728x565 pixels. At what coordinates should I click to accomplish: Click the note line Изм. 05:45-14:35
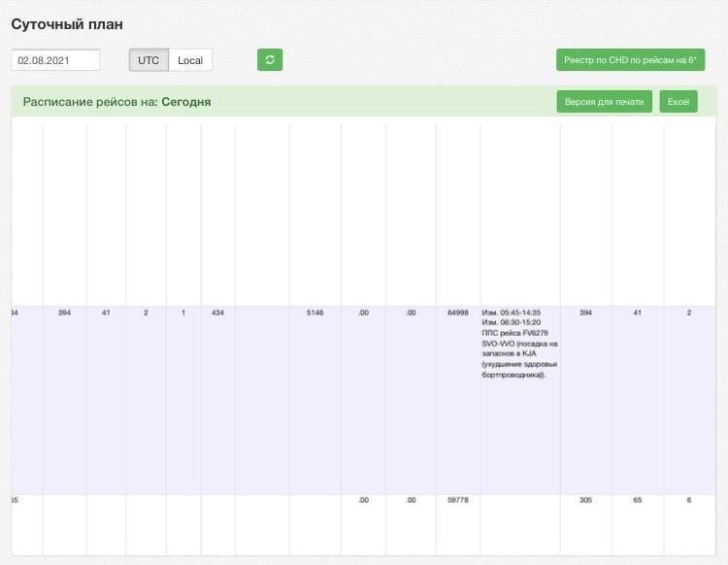(x=512, y=313)
